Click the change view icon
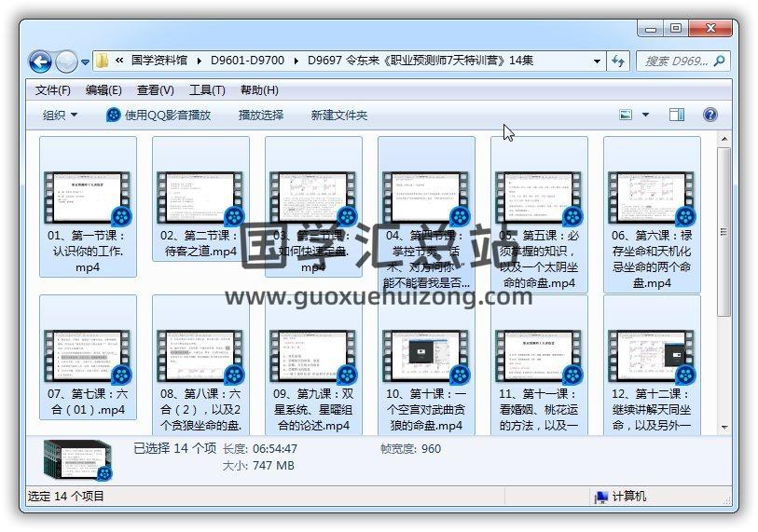This screenshot has width=758, height=532. coord(626,115)
